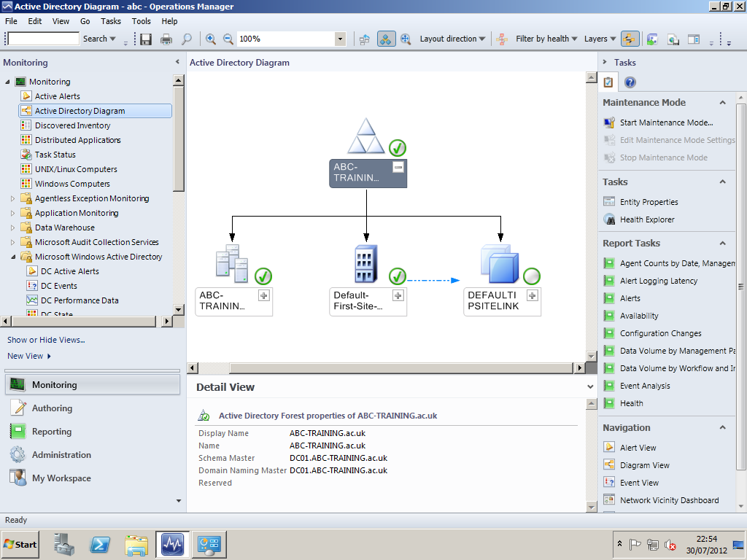Click the Find magnifier toolbar icon
This screenshot has height=560, width=747.
click(x=187, y=39)
